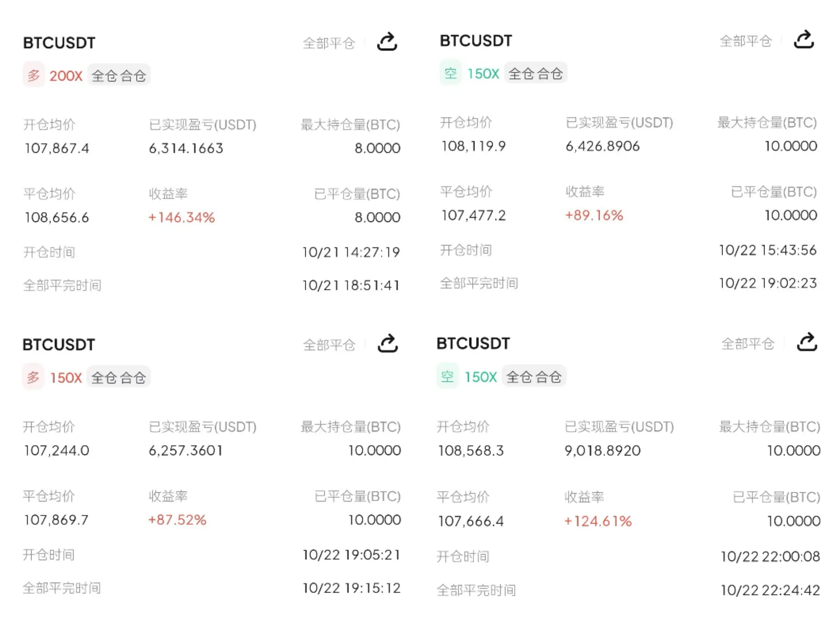840x630 pixels.
Task: Share the 150X long position card
Action: [388, 344]
